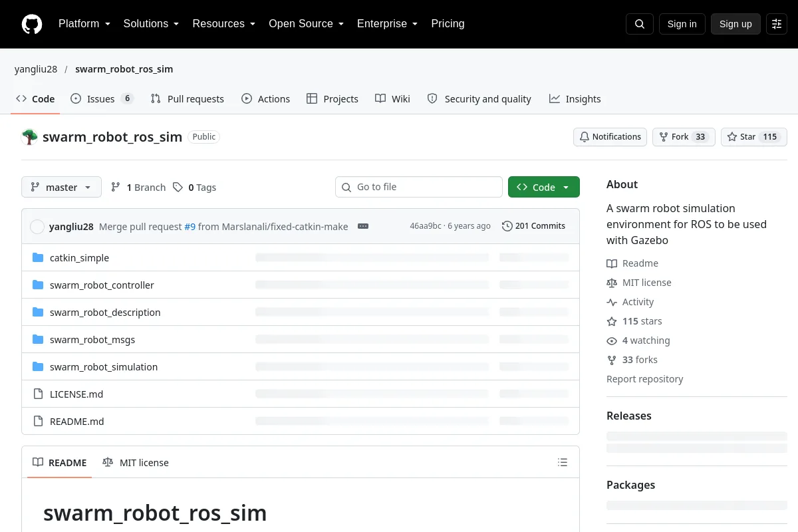Switch to the Pull requests tab

188,99
